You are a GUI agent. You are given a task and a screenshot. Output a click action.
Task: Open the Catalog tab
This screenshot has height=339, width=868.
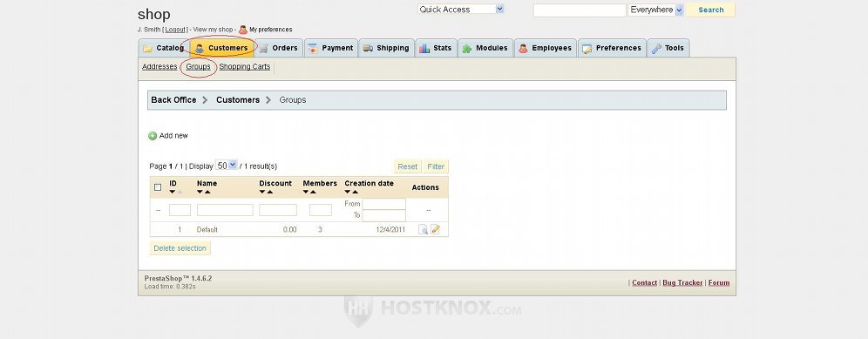(x=164, y=48)
